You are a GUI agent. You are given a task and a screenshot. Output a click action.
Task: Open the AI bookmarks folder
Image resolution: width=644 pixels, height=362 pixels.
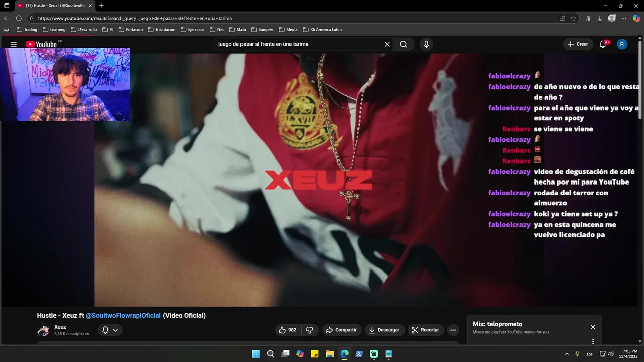coord(108,30)
